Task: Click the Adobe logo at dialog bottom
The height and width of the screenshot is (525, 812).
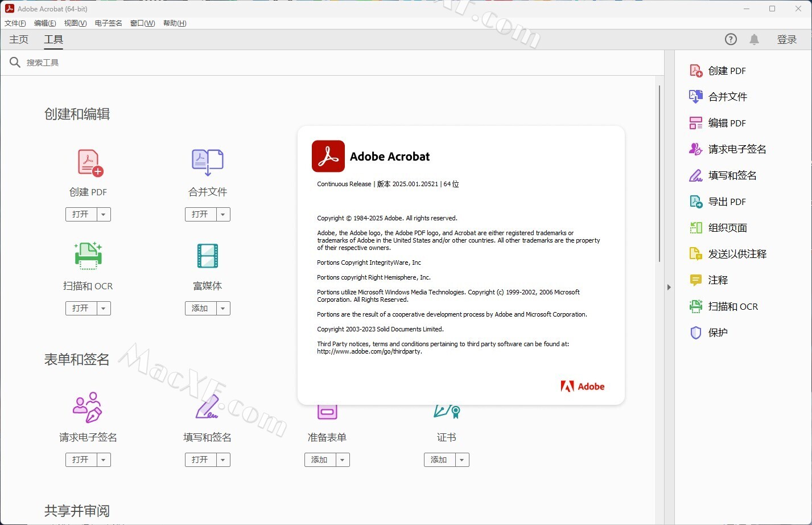Action: click(x=582, y=386)
